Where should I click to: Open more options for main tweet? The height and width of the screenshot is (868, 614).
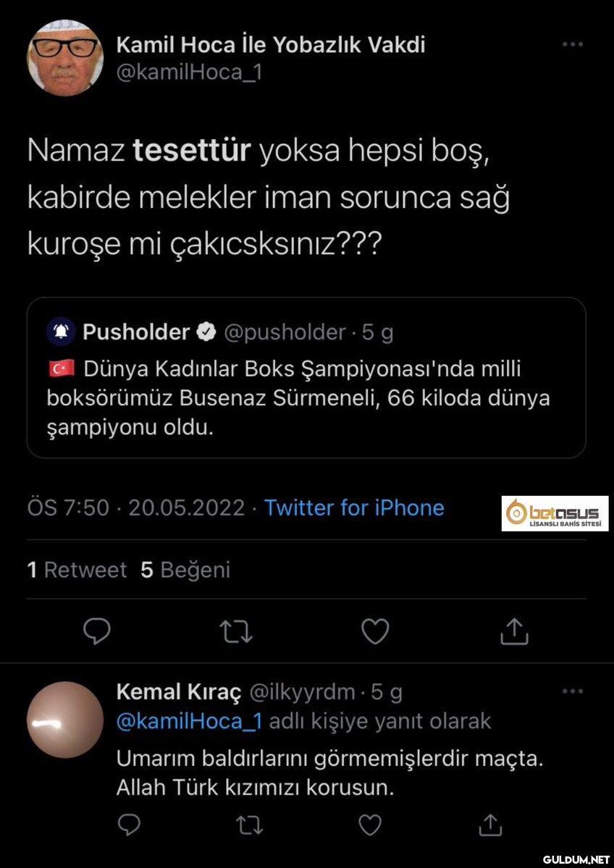[x=572, y=45]
